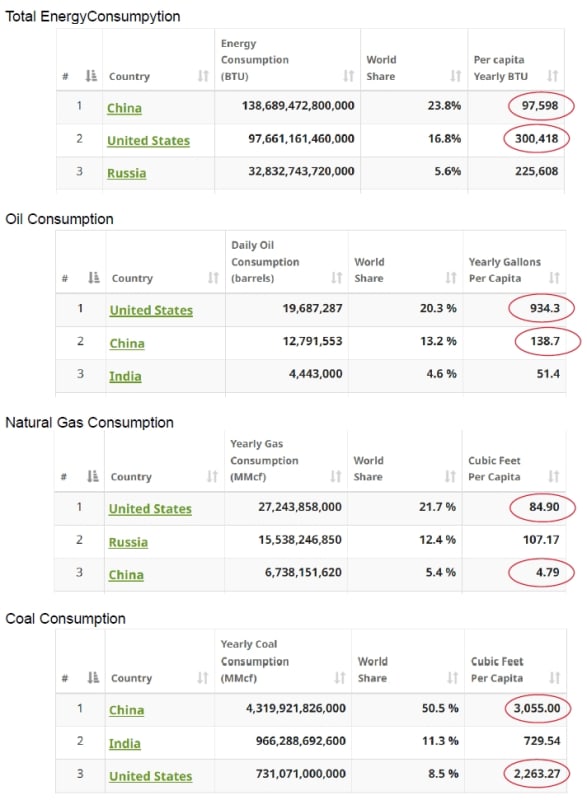Open Russia link in Total Energy table
The width and height of the screenshot is (587, 800).
126,173
